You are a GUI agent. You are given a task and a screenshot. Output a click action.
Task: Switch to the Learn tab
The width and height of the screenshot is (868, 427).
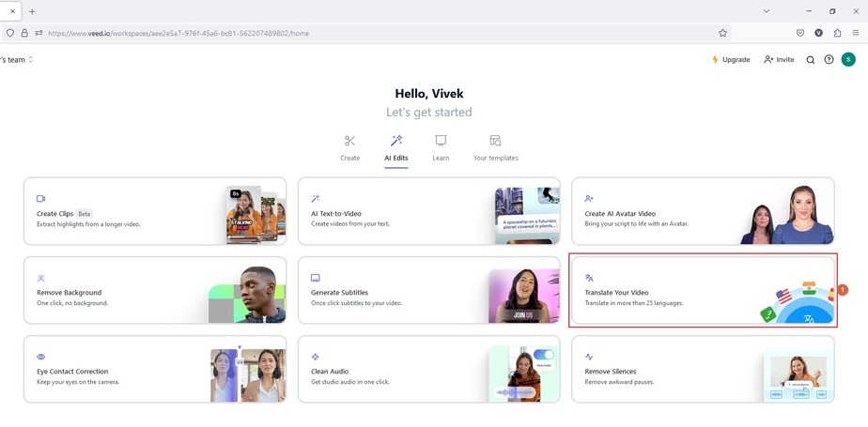click(441, 148)
